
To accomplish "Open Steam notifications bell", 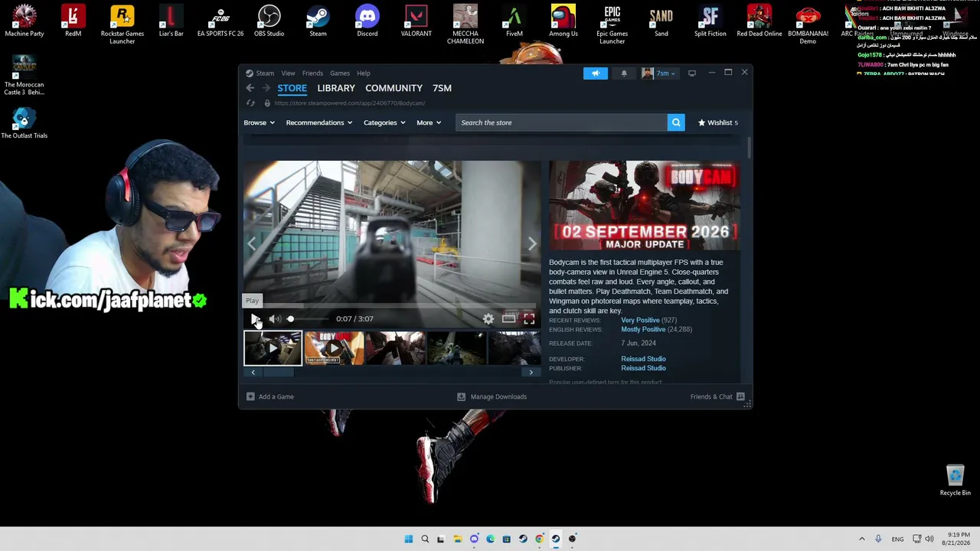I will 624,73.
